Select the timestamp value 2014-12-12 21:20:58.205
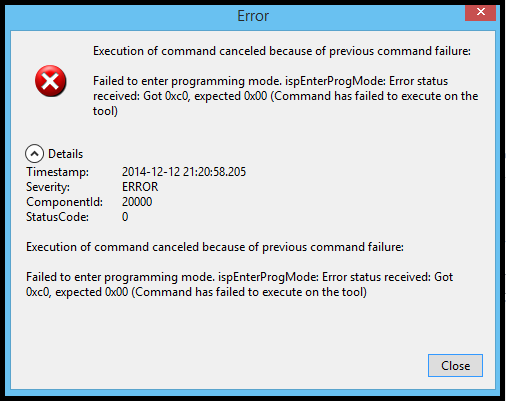506x401 pixels. [184, 172]
